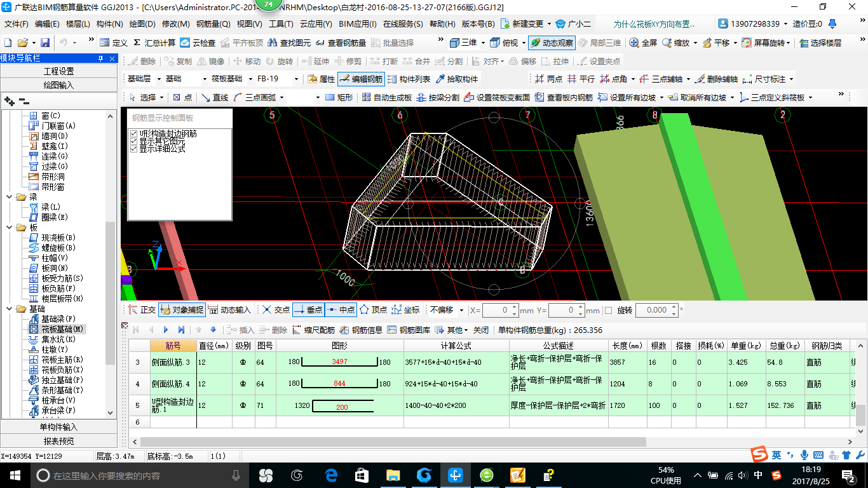This screenshot has width=868, height=488.
Task: Toggle 正交 orthogonal mode
Action: (142, 310)
